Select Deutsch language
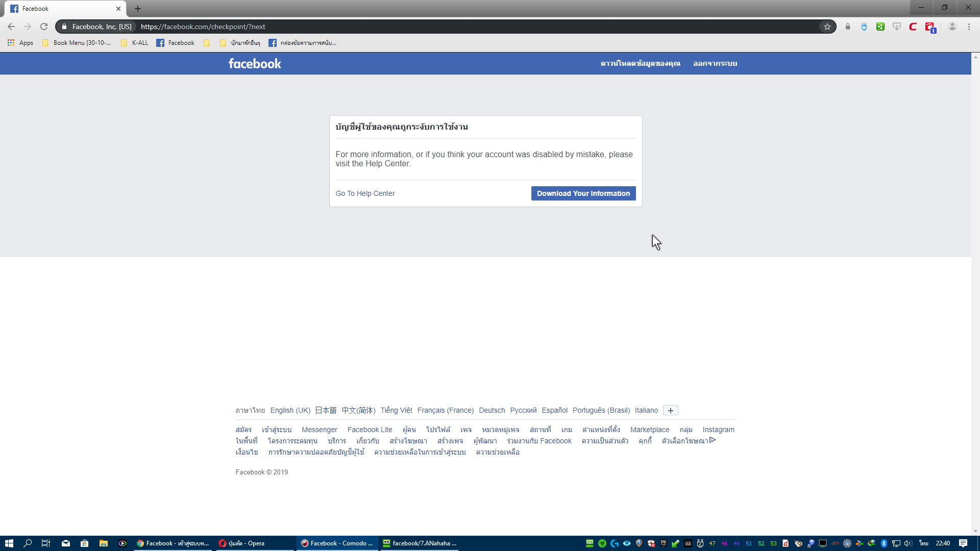This screenshot has width=980, height=551. (492, 410)
